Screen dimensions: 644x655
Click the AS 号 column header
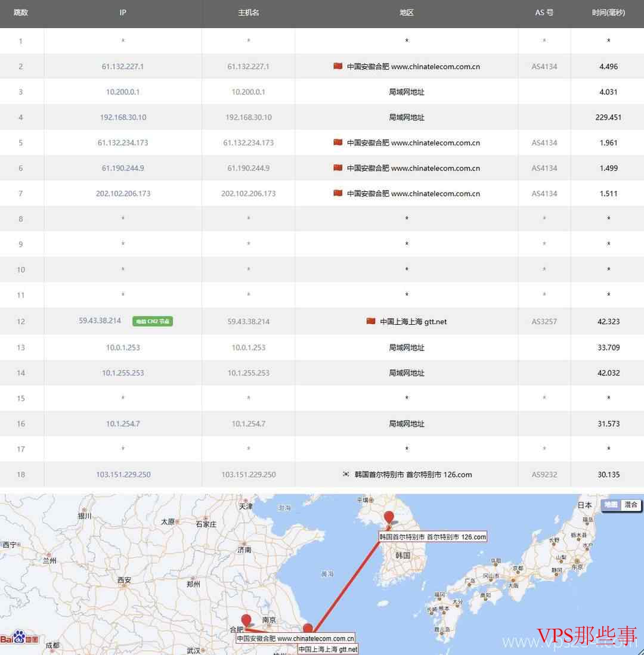click(544, 13)
